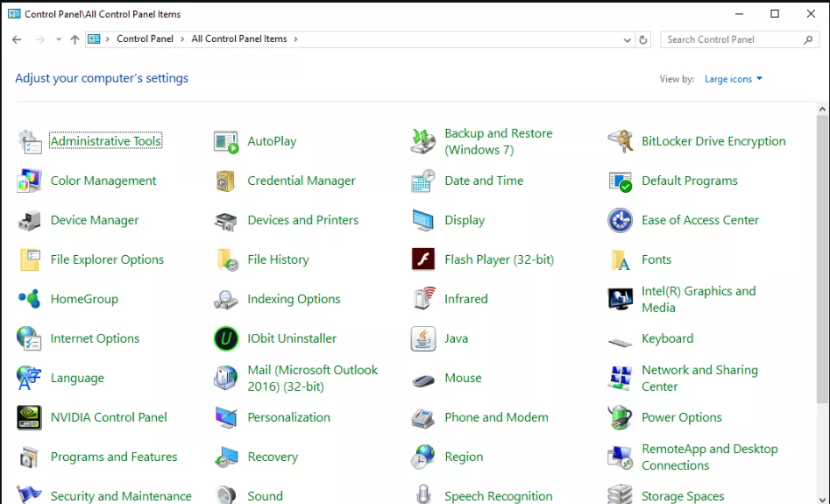Refresh the Control Panel view

pos(643,39)
